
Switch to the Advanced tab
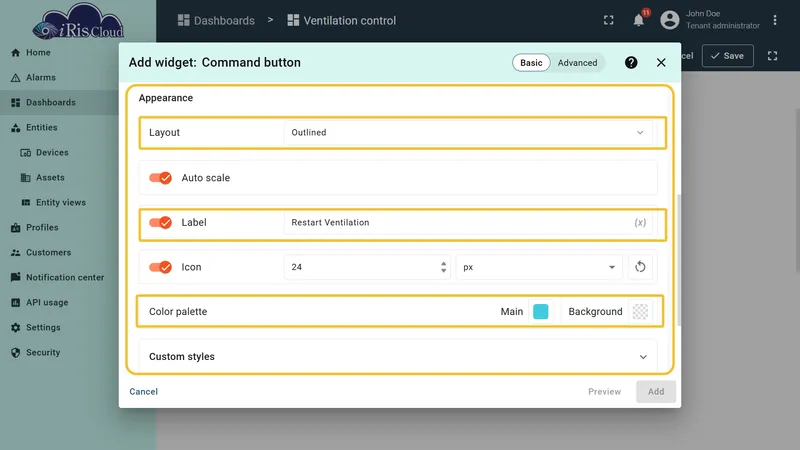(x=577, y=63)
